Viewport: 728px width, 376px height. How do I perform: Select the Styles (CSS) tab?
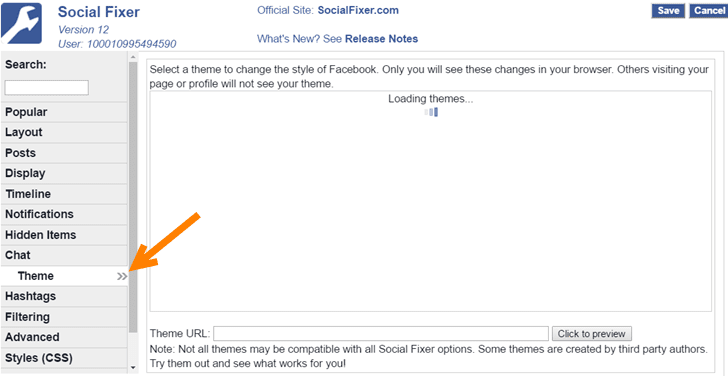click(64, 358)
